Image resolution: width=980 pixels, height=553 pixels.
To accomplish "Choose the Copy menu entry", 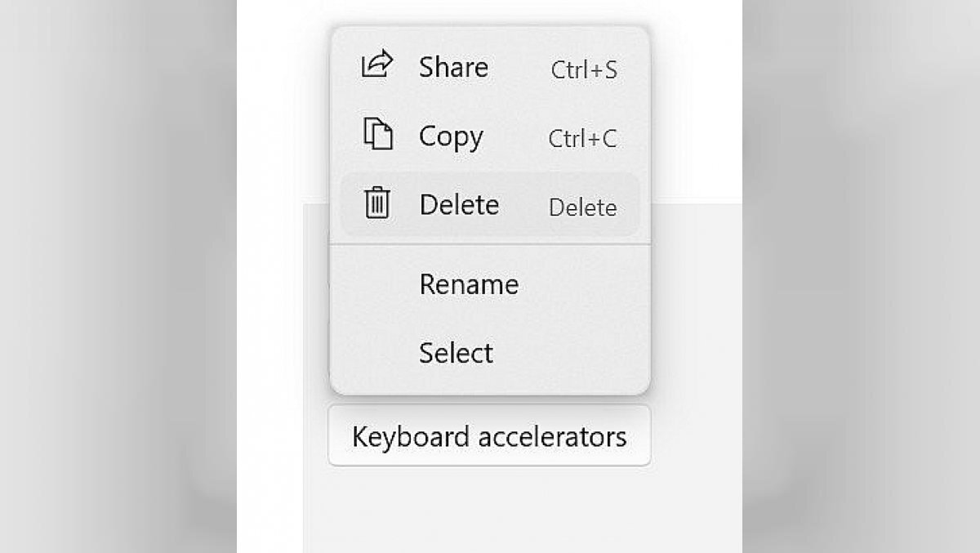I will tap(489, 136).
